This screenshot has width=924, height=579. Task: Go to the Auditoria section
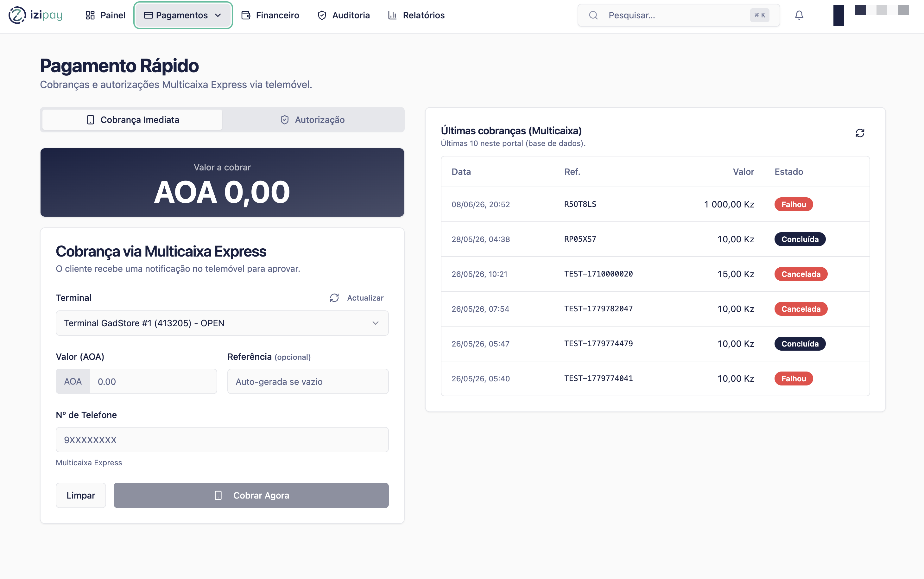click(344, 15)
